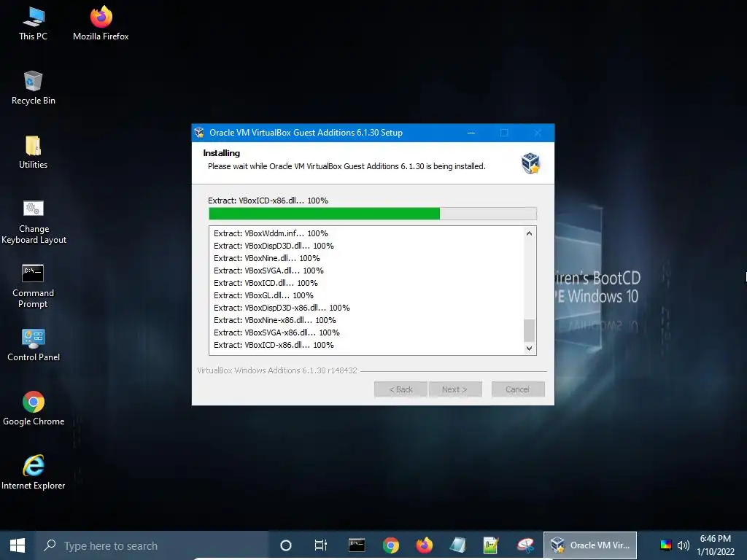Select the Google Chrome desktop shortcut

coord(34,409)
